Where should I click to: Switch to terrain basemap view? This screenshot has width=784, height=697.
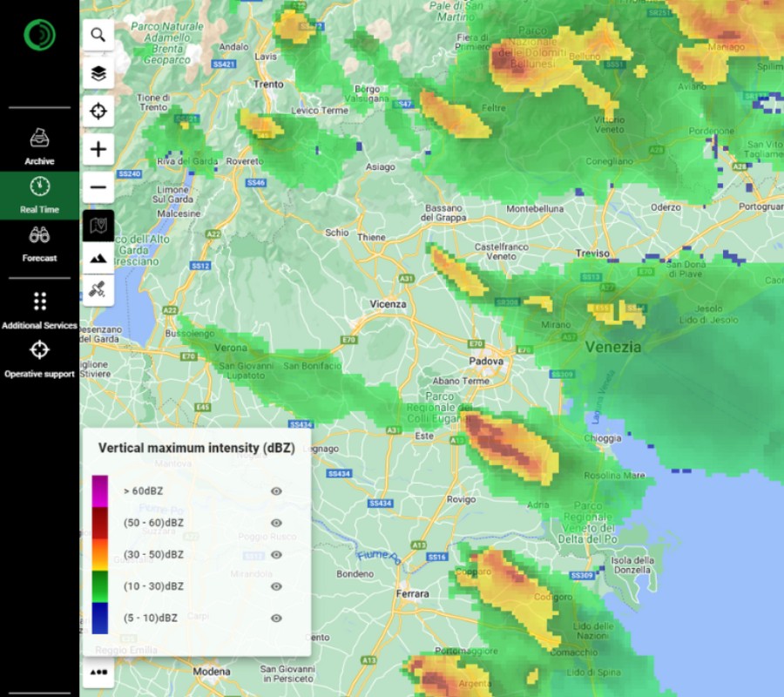click(98, 258)
